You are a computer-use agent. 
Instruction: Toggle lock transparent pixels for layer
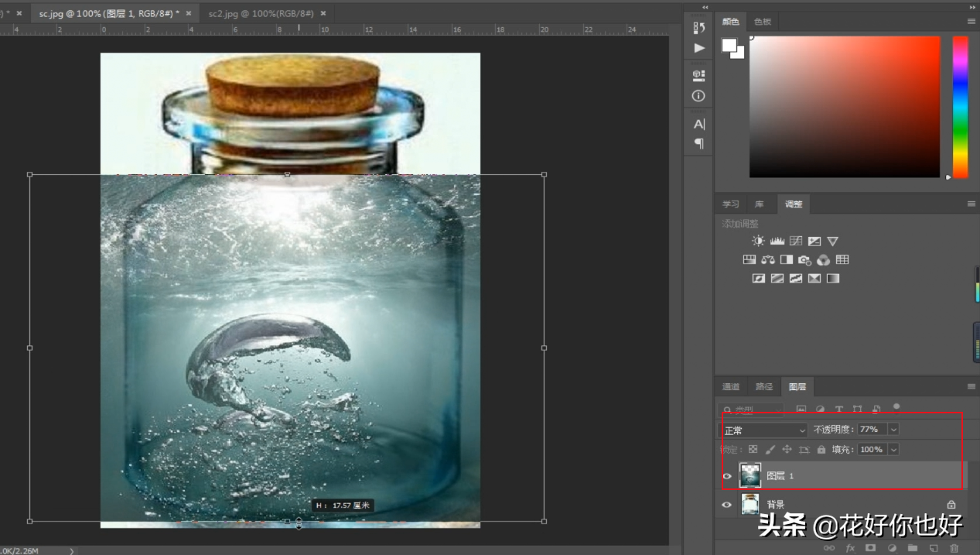[753, 450]
